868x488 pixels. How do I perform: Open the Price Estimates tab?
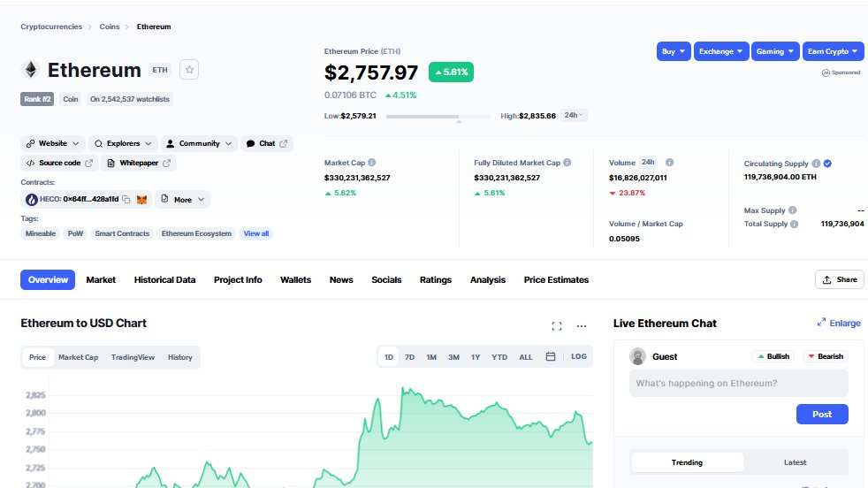pyautogui.click(x=556, y=279)
